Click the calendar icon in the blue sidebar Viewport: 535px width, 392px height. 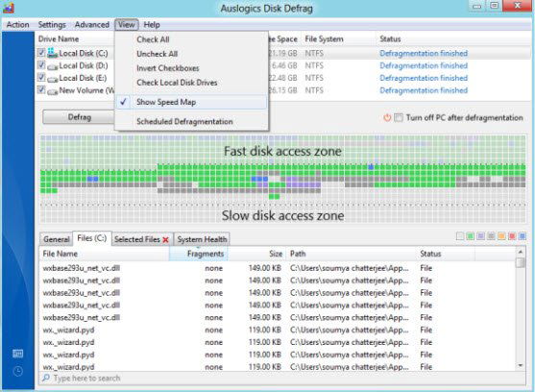coord(17,354)
